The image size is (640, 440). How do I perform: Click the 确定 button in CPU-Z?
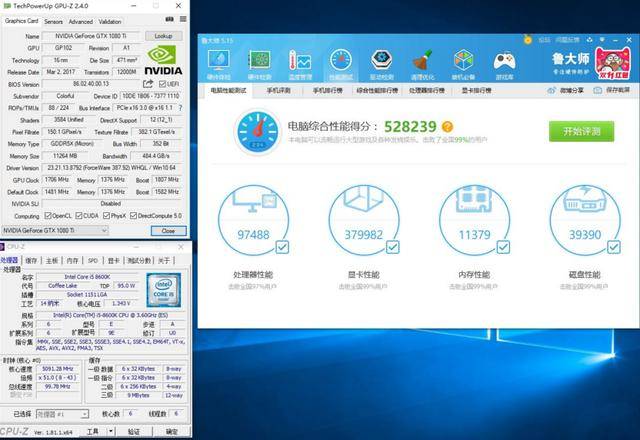point(172,431)
